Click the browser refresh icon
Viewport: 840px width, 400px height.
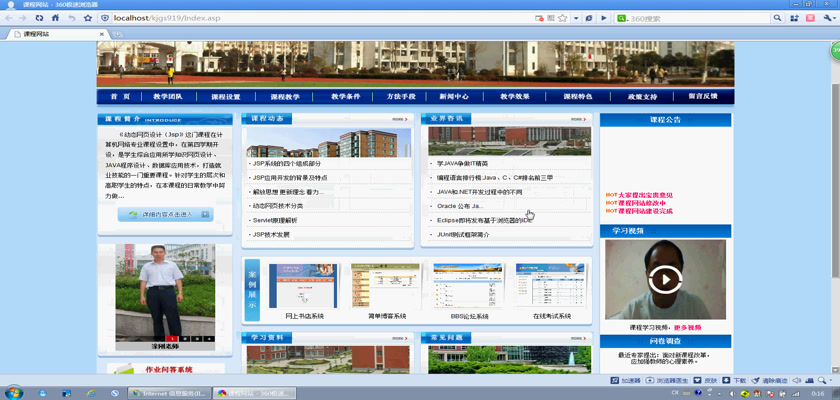coord(39,18)
